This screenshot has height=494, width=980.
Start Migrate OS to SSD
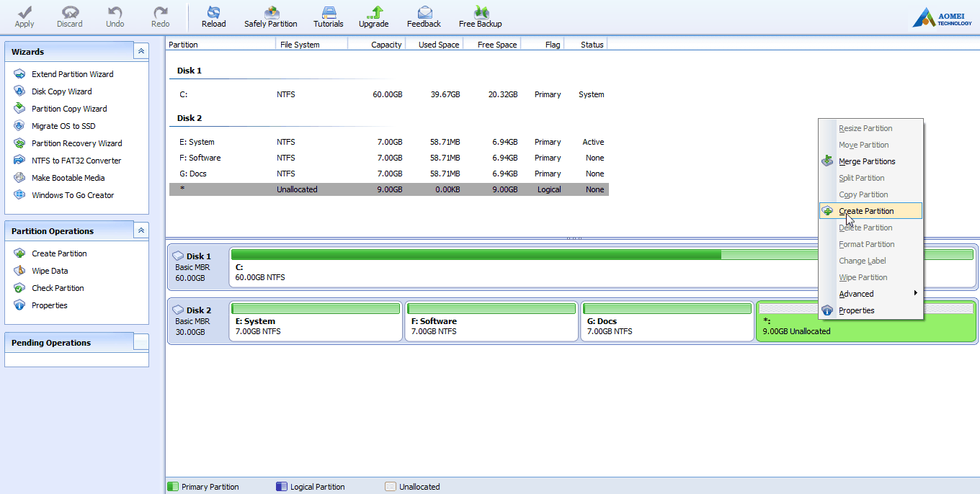[55, 126]
